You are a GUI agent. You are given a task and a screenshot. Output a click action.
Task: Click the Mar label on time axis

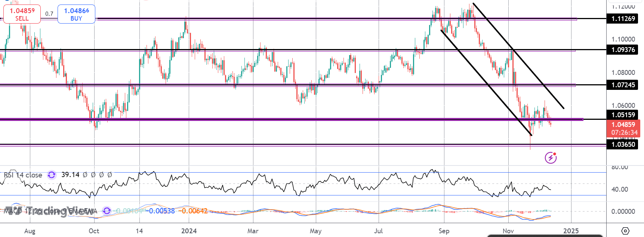pos(253,231)
